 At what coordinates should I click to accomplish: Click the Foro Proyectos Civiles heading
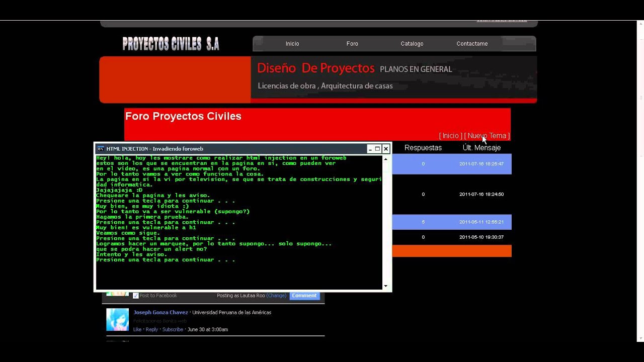[x=183, y=116]
